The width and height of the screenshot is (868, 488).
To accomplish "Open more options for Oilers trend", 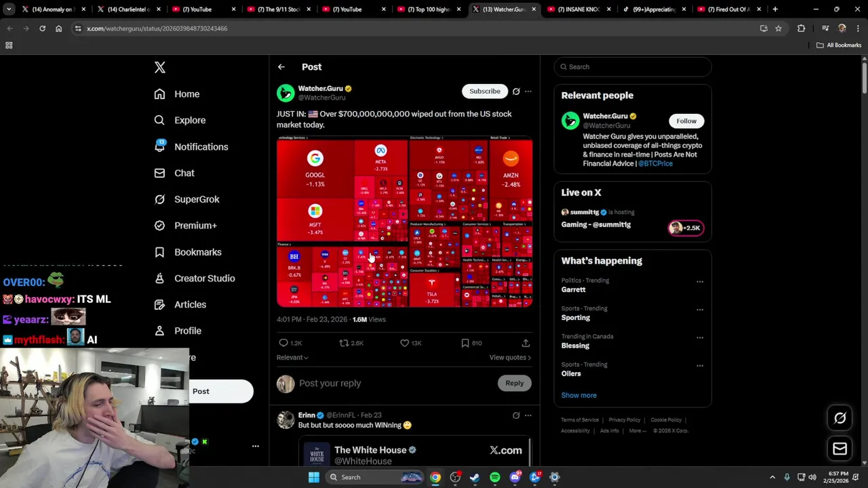I will 700,366.
